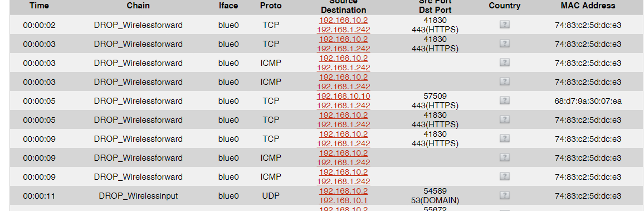Screen dimensions: 644x211
Task: Open the destination link 192.168.10.1
Action: tap(343, 201)
